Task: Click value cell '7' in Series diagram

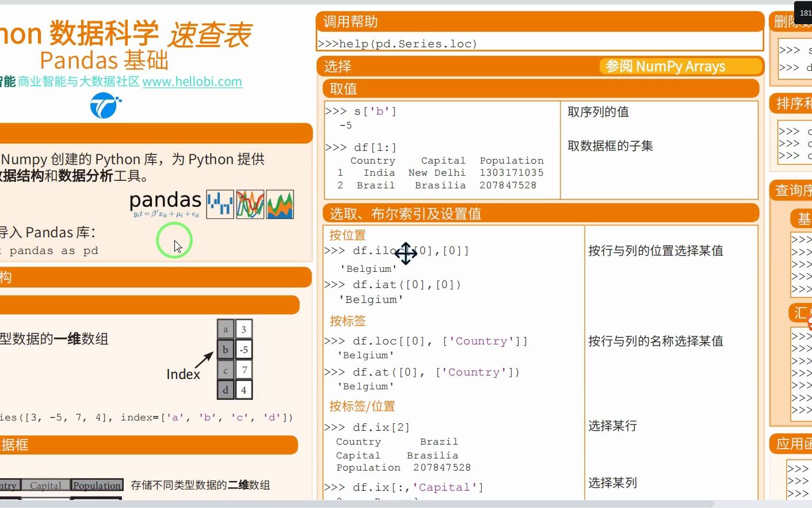Action: [x=244, y=370]
